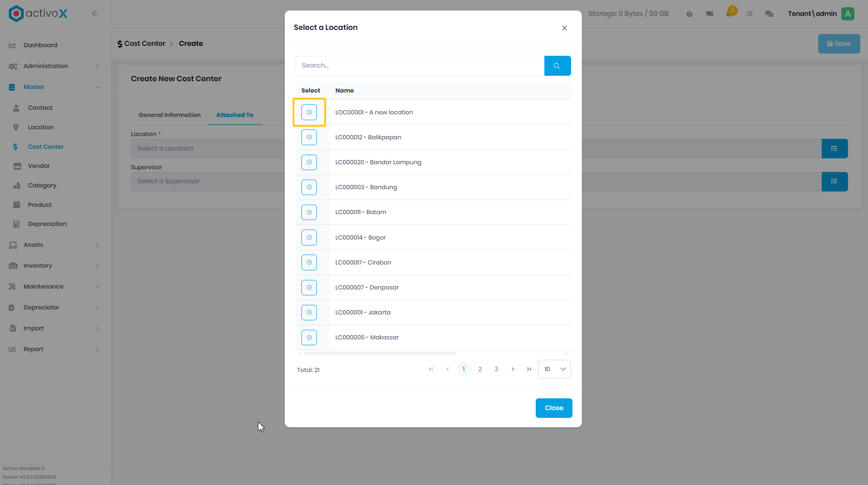Screen dimensions: 868x485
Task: Click the Save button
Action: 839,44
